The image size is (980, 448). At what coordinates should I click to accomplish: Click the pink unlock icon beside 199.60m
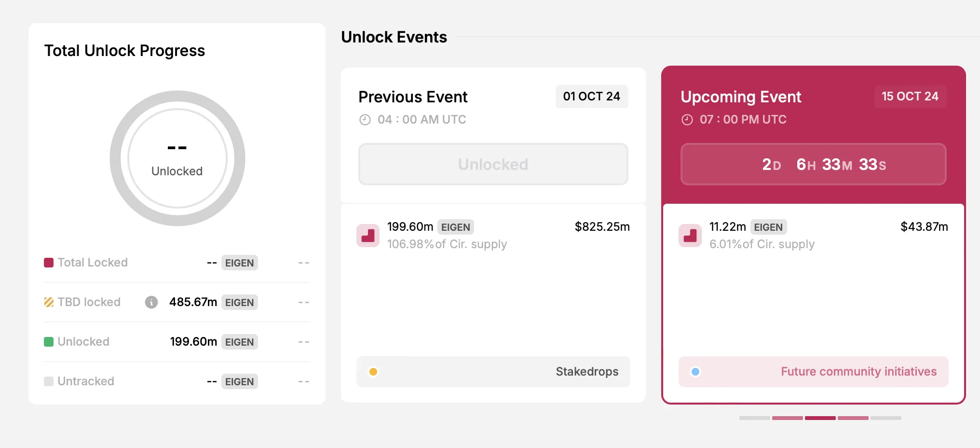[x=368, y=236]
